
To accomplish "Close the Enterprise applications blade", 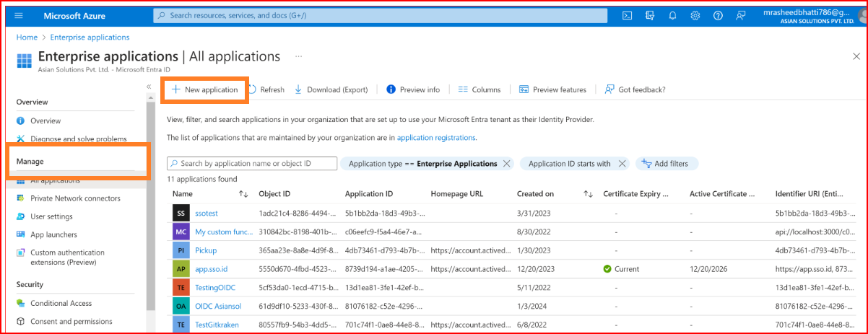I will (x=856, y=56).
